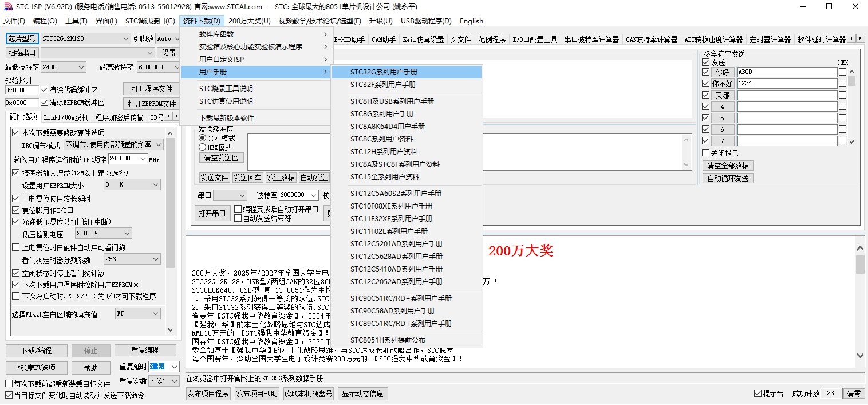The width and height of the screenshot is (868, 405).
Task: Choose STC89C51RC/RD+系列用户手册
Action: tap(407, 324)
